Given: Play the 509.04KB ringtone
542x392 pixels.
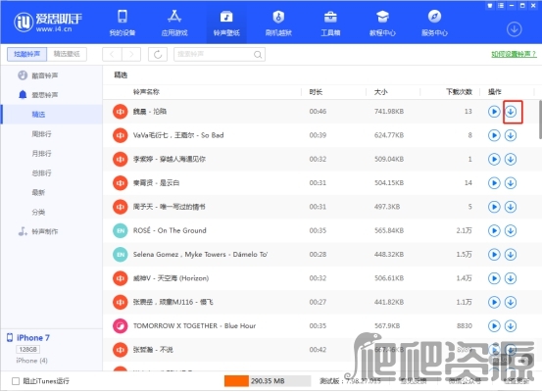Looking at the screenshot, I should point(494,159).
